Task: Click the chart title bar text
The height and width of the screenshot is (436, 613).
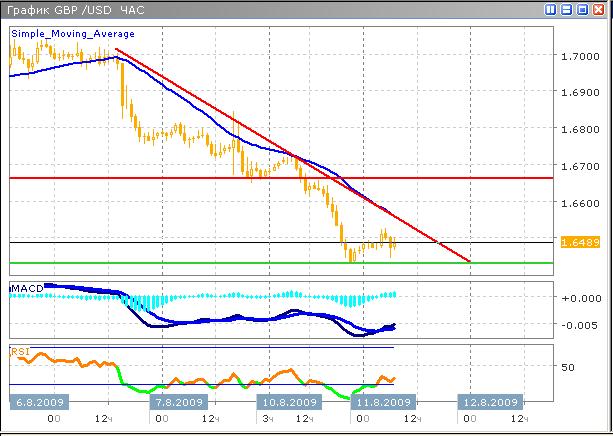Action: [75, 10]
